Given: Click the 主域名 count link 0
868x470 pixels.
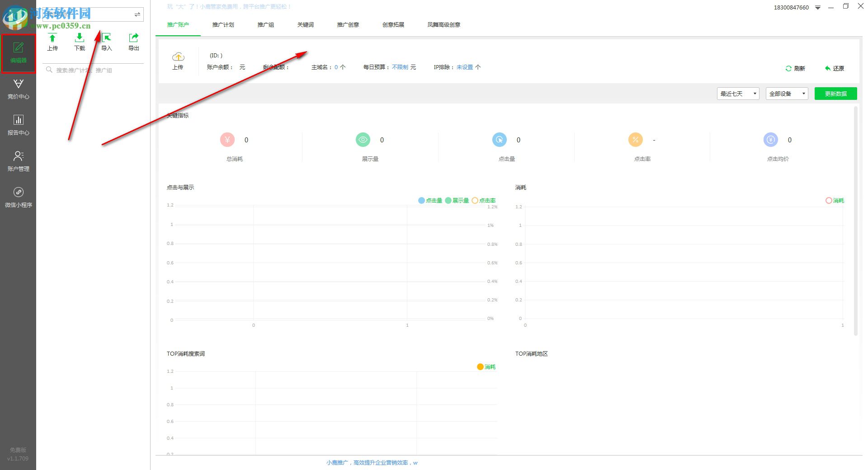Looking at the screenshot, I should coord(336,67).
